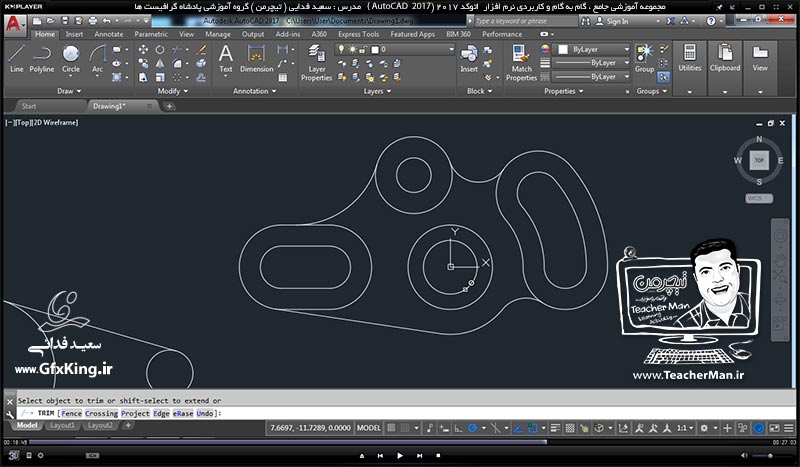Open the Text annotation tool
Viewport: 800px width, 467px height.
point(226,58)
